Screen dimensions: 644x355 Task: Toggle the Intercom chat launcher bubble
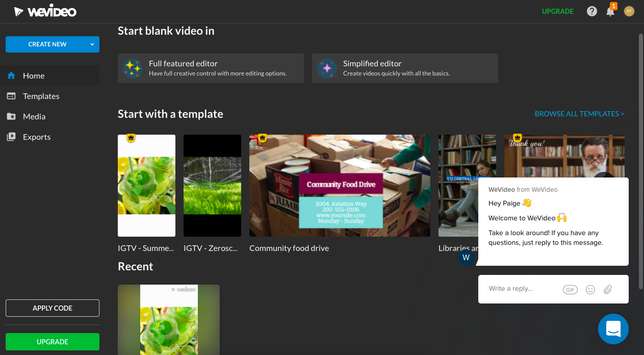pos(613,329)
